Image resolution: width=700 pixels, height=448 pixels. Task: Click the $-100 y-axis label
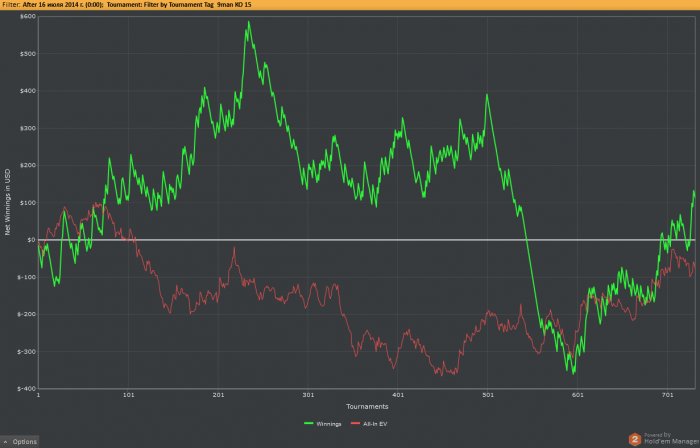(x=27, y=277)
